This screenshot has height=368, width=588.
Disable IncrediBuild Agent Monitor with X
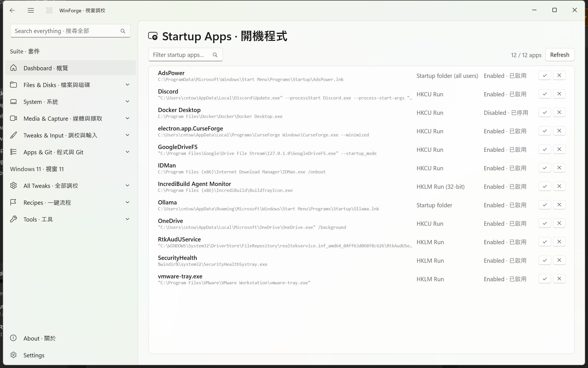[x=559, y=186]
